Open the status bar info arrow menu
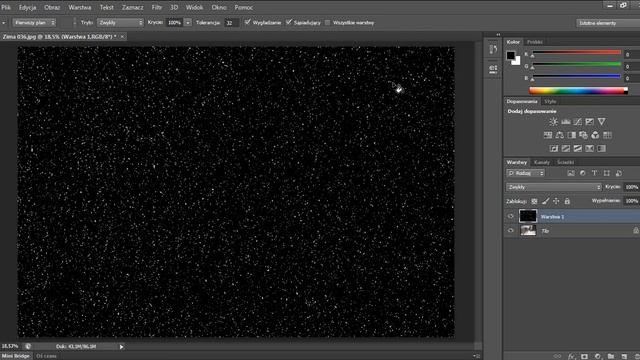The image size is (640, 360). pyautogui.click(x=121, y=347)
